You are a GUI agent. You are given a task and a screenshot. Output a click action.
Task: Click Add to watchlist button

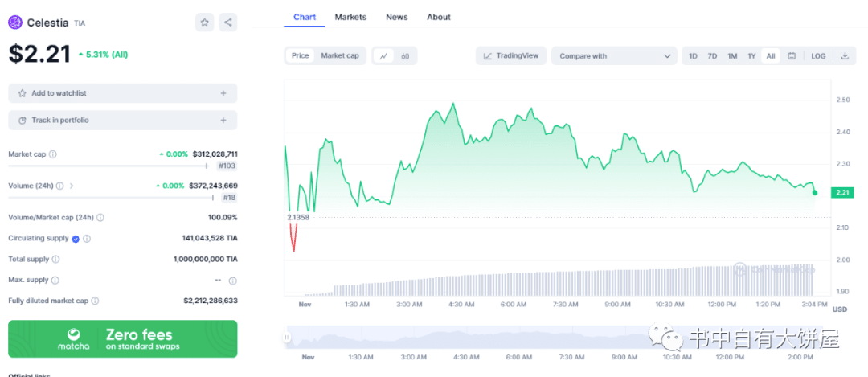click(x=123, y=93)
